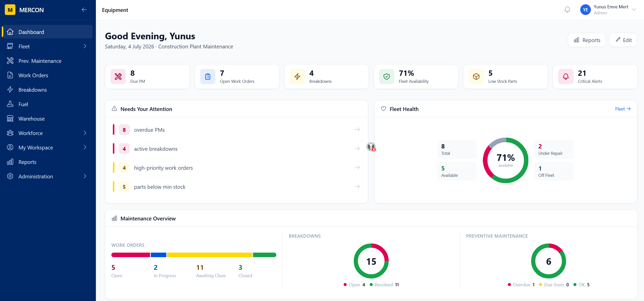Open the notifications bell icon
This screenshot has height=301, width=644.
pyautogui.click(x=567, y=10)
